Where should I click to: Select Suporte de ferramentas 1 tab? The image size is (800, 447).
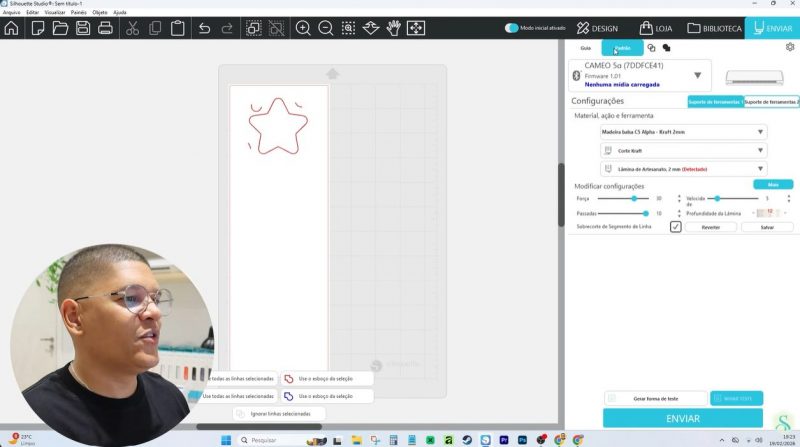point(716,102)
